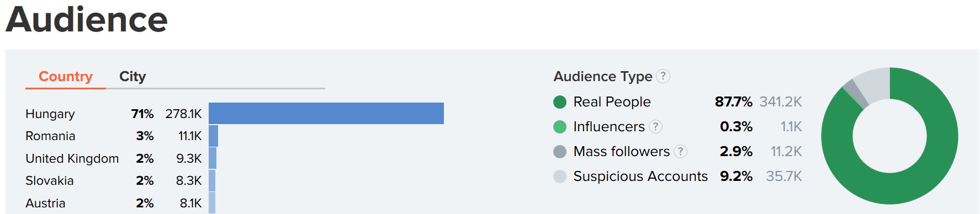Show the Influencers help tooltip icon
The width and height of the screenshot is (980, 214).
click(x=655, y=127)
